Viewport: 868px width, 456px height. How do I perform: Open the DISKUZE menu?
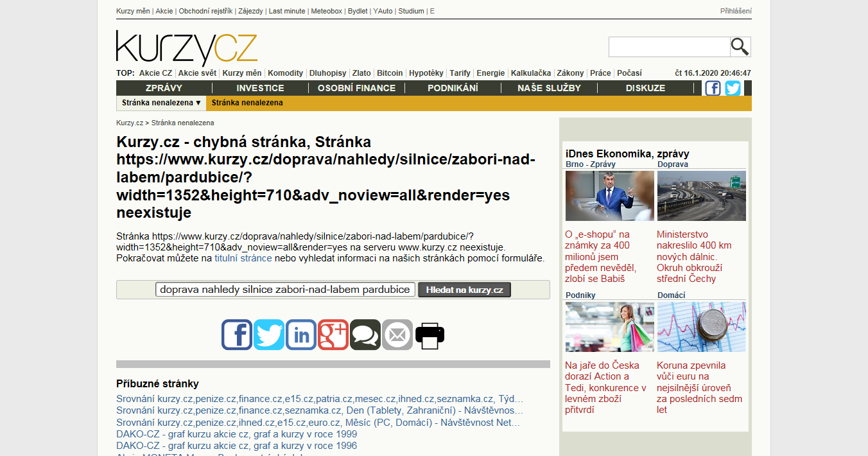click(x=645, y=88)
